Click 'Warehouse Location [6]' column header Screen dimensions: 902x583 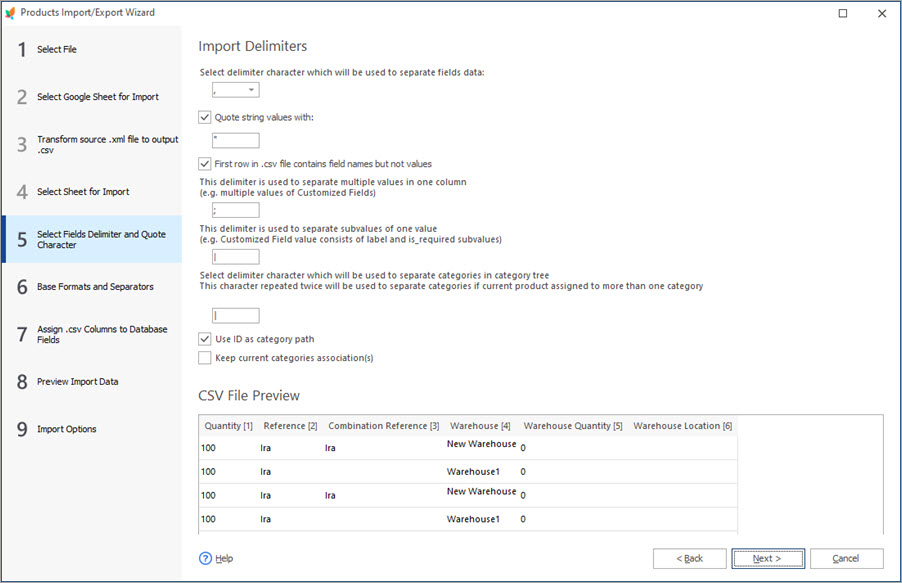click(683, 426)
